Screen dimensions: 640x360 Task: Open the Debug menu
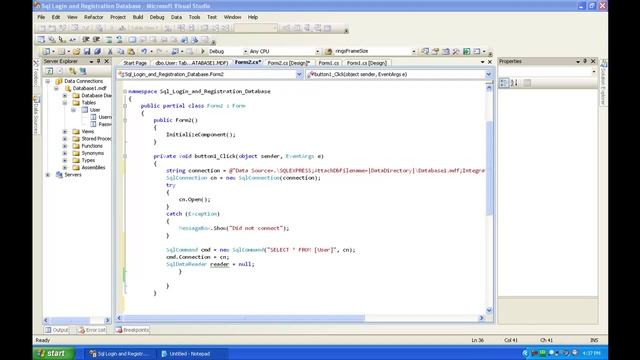[157, 17]
